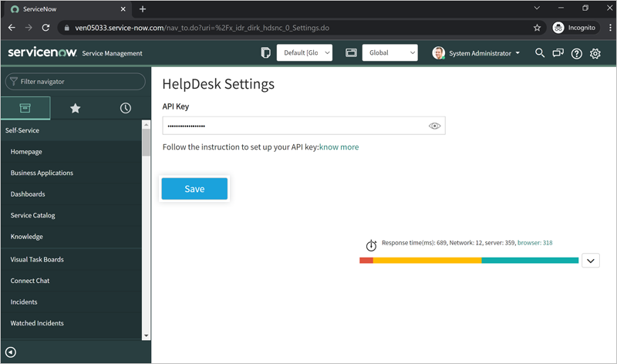Switch to the Favorites star tab
Viewport: 617px width, 364px height.
(x=75, y=109)
